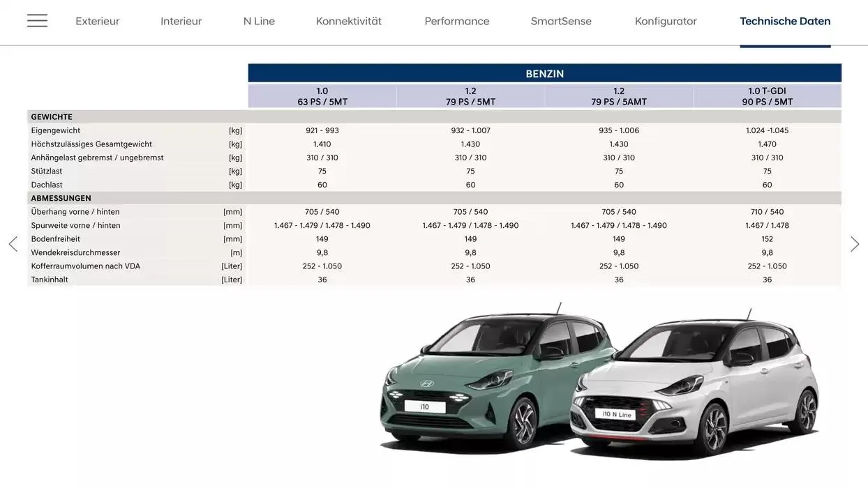
Task: Open the Konnektivität section
Action: [x=347, y=20]
